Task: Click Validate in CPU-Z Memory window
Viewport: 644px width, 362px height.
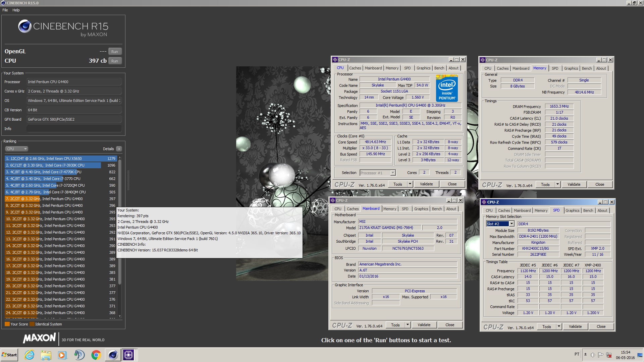Action: (574, 184)
